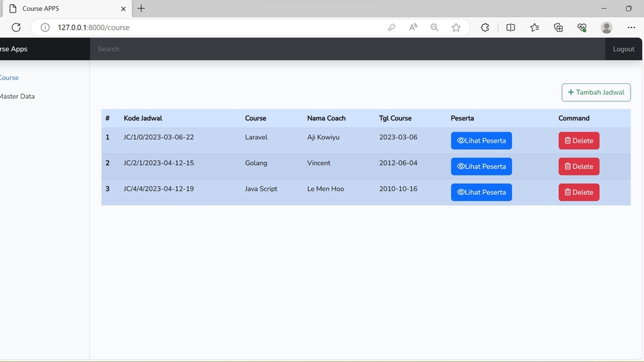This screenshot has height=362, width=644.
Task: Delete the Laravel schedule row
Action: pyautogui.click(x=579, y=140)
